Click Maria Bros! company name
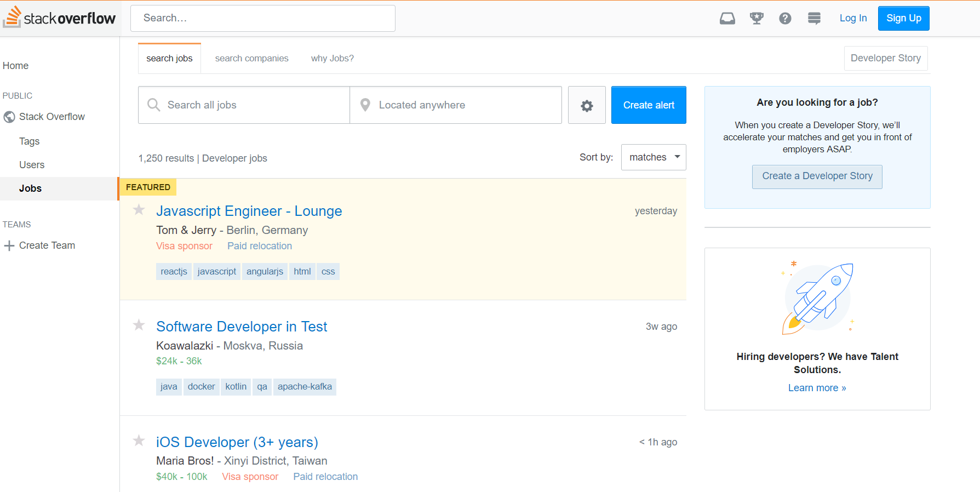The height and width of the screenshot is (492, 980). tap(185, 461)
